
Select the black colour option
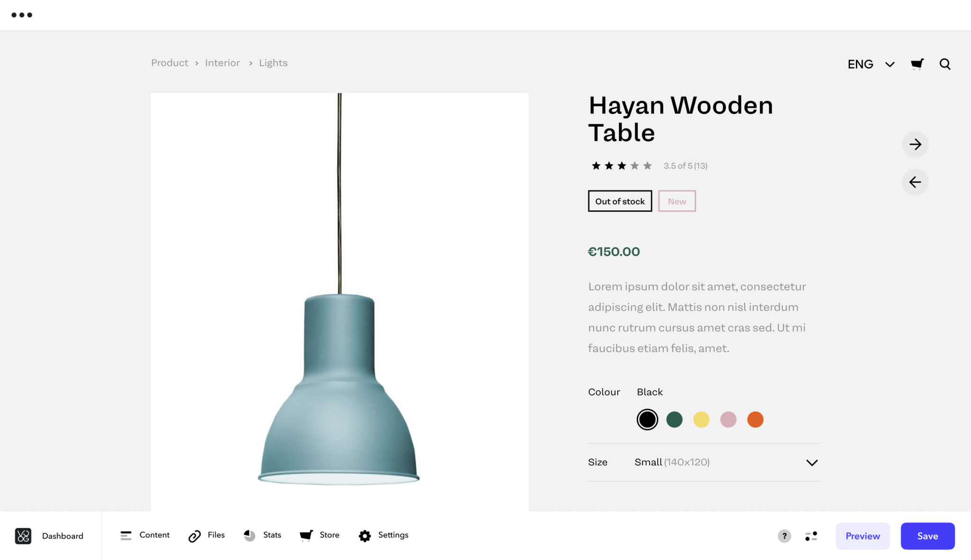click(647, 420)
